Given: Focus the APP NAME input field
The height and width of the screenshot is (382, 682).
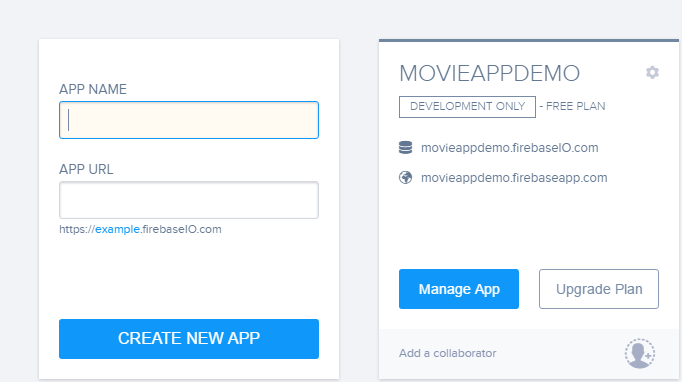Looking at the screenshot, I should 189,120.
